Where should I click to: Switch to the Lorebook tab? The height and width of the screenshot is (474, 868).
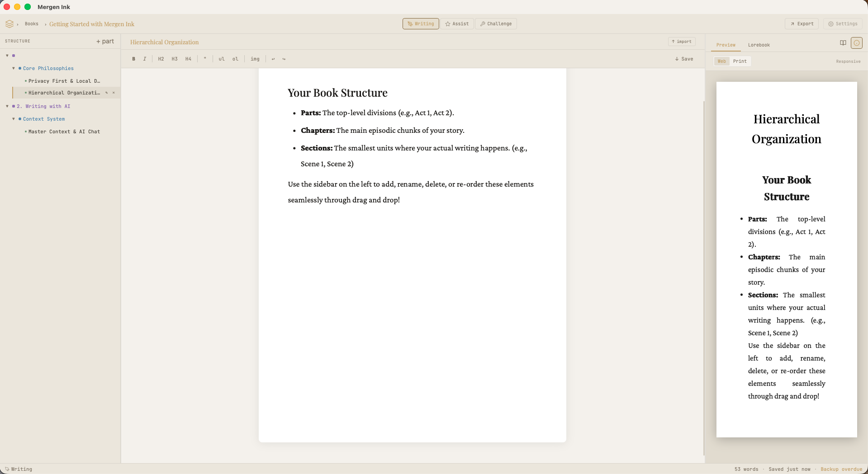click(x=759, y=45)
